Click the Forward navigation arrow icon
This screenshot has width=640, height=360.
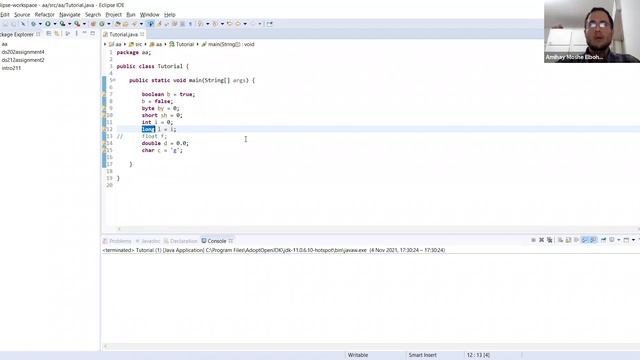click(x=253, y=24)
